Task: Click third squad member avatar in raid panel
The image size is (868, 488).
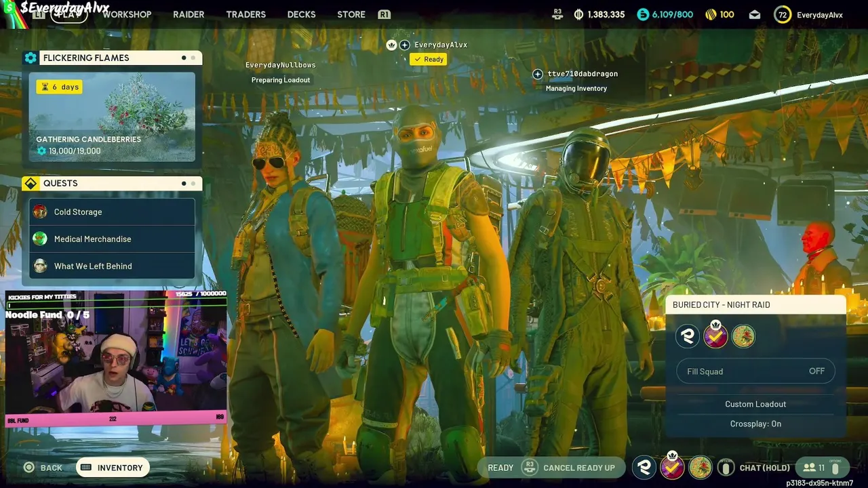Action: [743, 336]
